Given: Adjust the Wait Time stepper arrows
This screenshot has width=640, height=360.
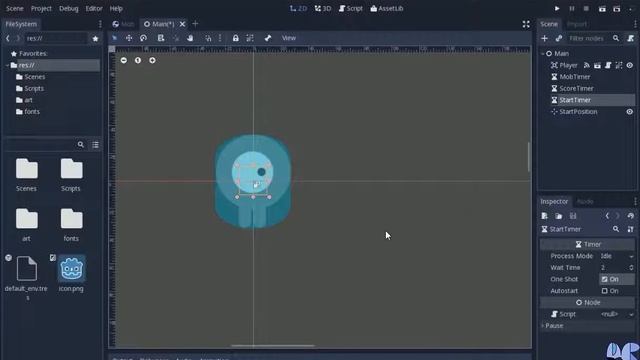Looking at the screenshot, I should point(631,268).
